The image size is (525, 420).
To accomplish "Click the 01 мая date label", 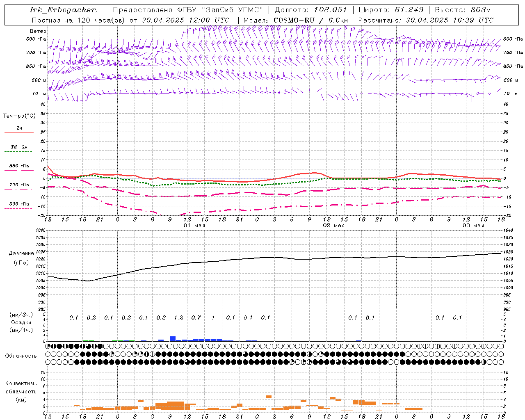I will [x=194, y=226].
